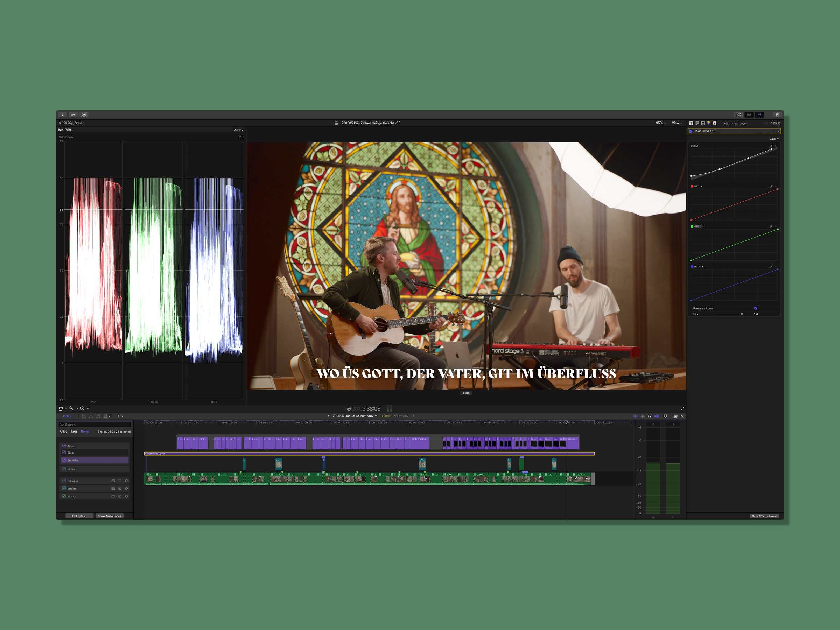Toggle the timeline Index button
Screen dimensions: 840x630
pyautogui.click(x=67, y=416)
